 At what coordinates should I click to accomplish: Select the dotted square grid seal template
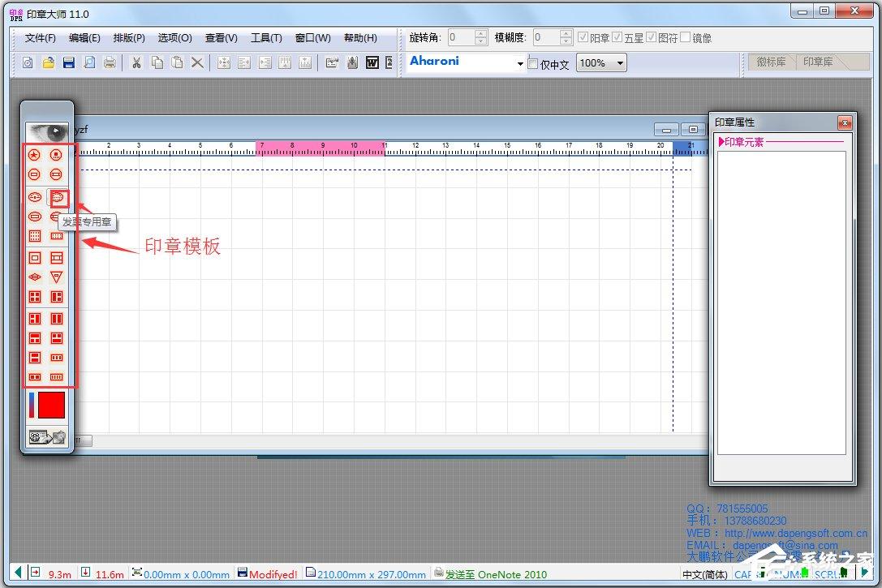[x=35, y=236]
